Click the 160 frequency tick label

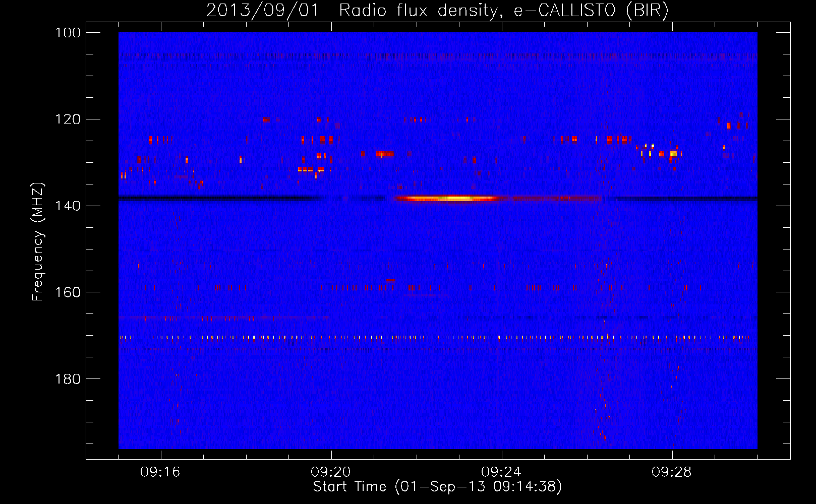coord(68,292)
